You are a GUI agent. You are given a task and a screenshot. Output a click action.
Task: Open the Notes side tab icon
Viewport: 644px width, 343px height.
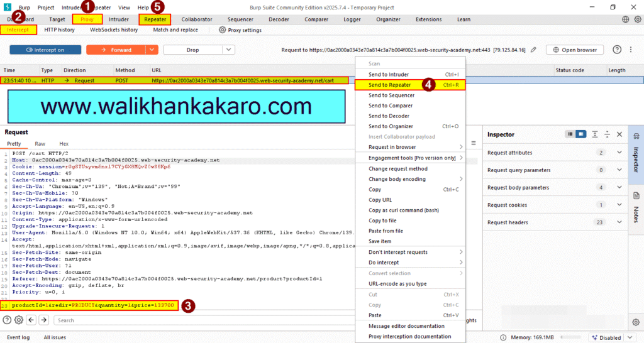(636, 196)
